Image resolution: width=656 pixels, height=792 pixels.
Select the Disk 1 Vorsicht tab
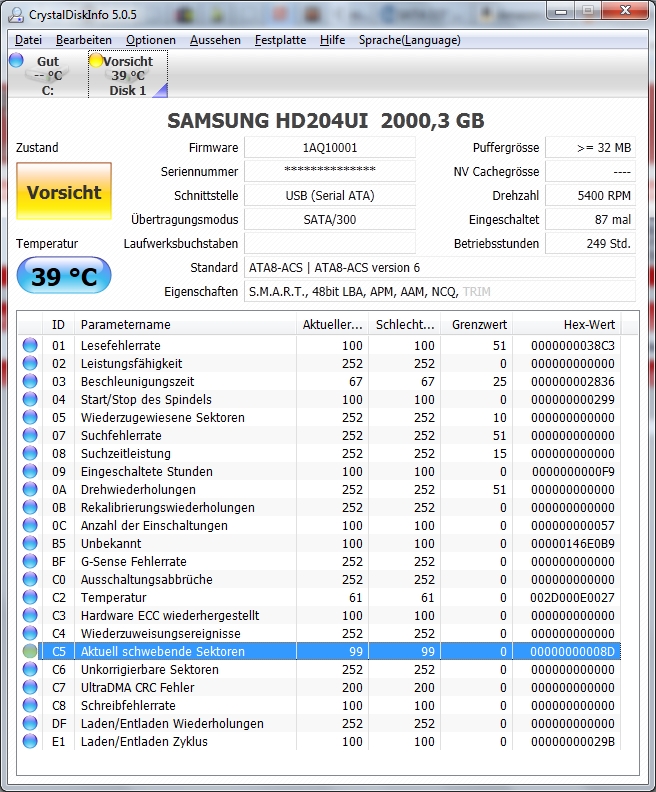click(x=128, y=75)
